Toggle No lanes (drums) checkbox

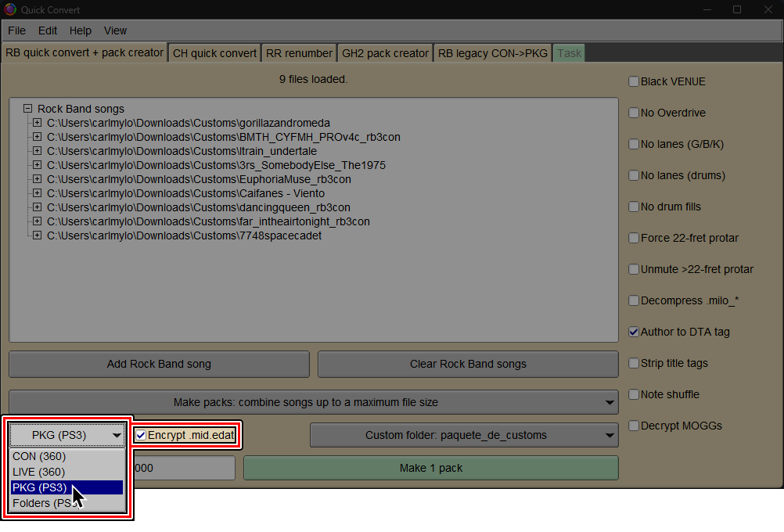click(x=634, y=175)
